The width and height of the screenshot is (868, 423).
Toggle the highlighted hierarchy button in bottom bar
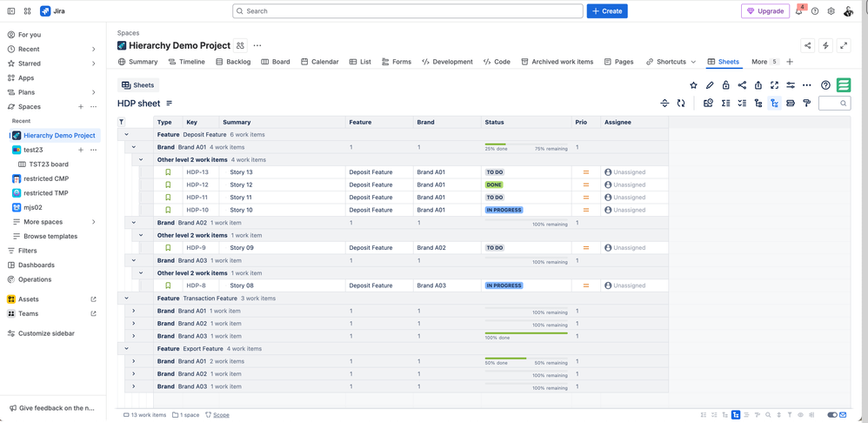coord(736,415)
